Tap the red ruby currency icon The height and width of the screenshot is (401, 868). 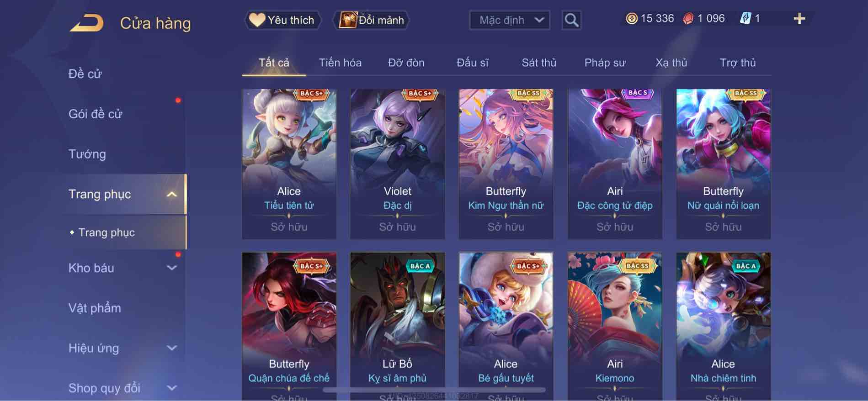coord(688,19)
